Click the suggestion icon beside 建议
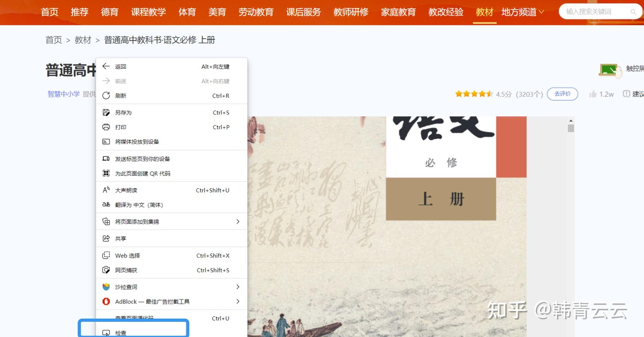The height and width of the screenshot is (337, 644). [x=626, y=94]
